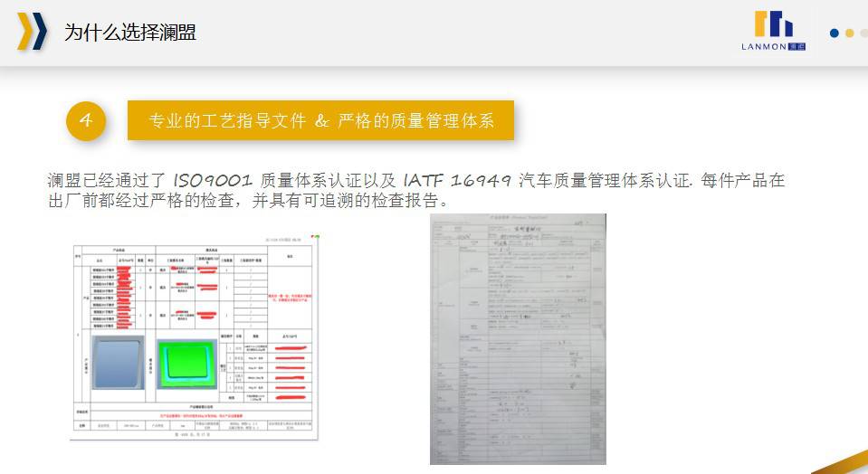Click the double-chevron arrow logo beside the title

tap(32, 32)
